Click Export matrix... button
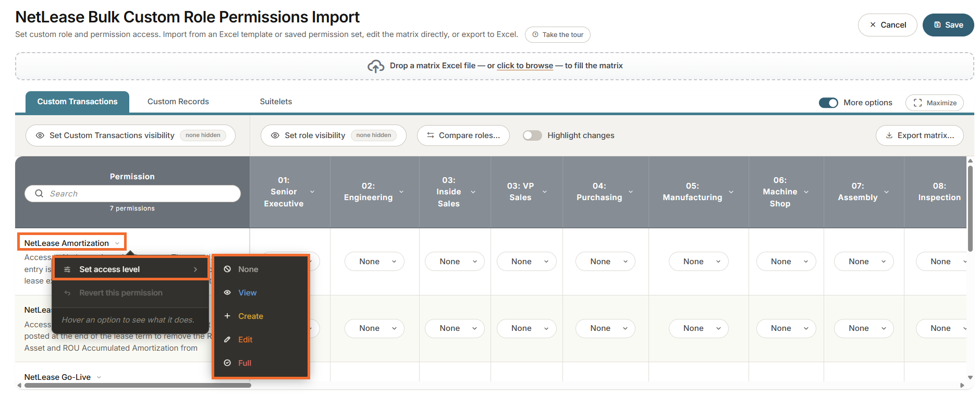980x395 pixels. 920,135
